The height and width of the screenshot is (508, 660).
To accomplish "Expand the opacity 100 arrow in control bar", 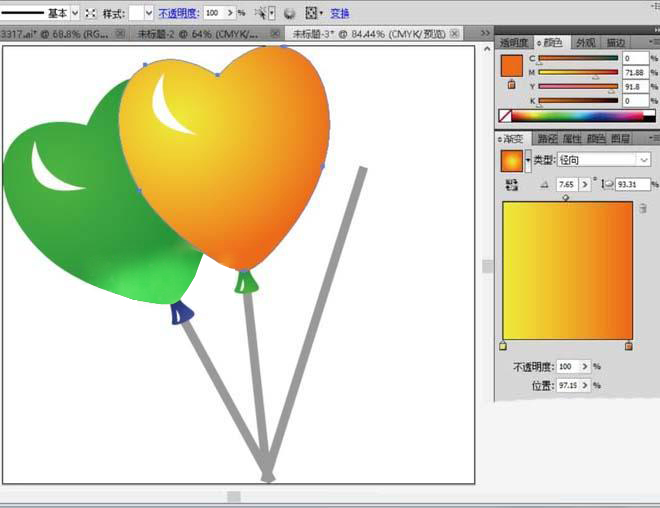I will click(230, 13).
